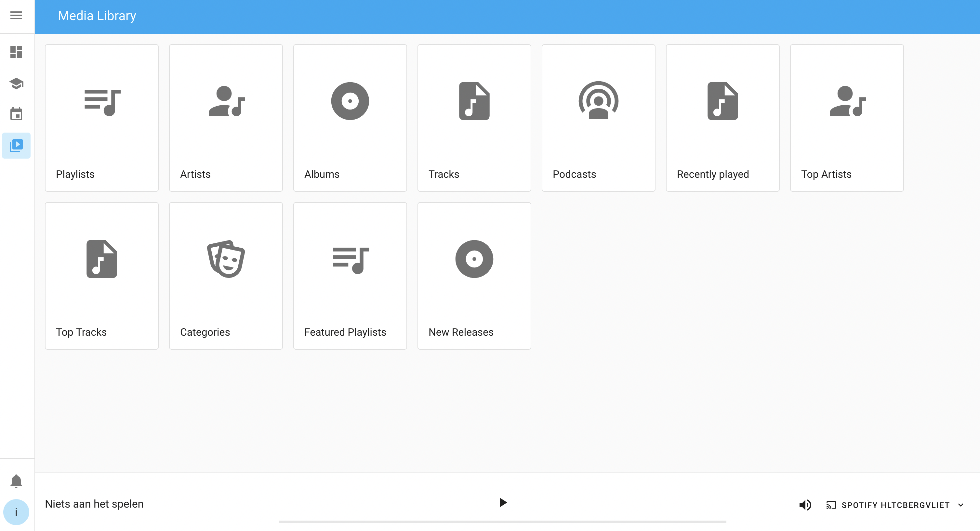Open the calendar sidebar icon
This screenshot has width=980, height=531.
(x=16, y=114)
